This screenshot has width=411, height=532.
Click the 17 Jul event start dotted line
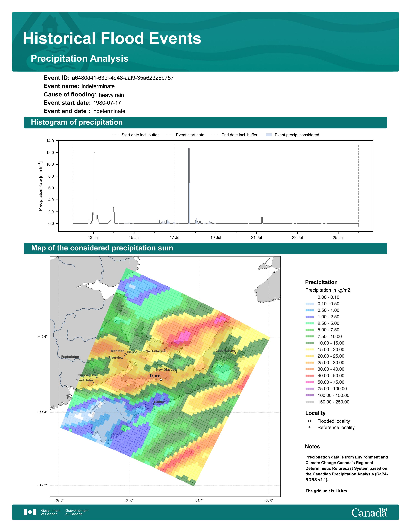tap(175, 186)
